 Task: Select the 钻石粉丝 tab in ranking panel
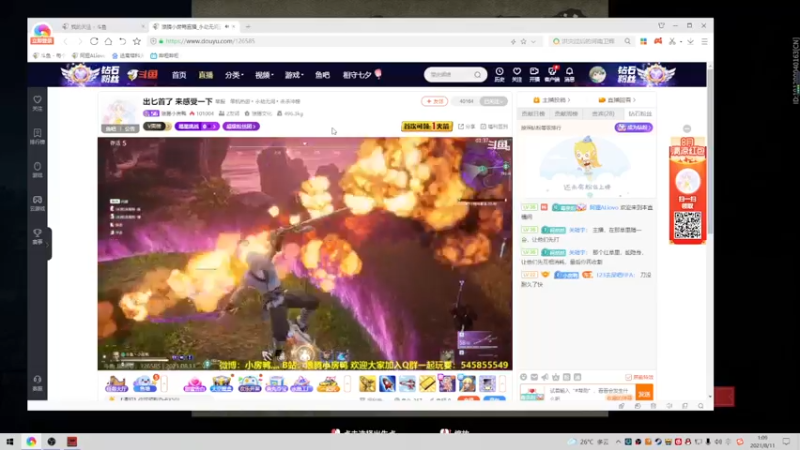(639, 113)
